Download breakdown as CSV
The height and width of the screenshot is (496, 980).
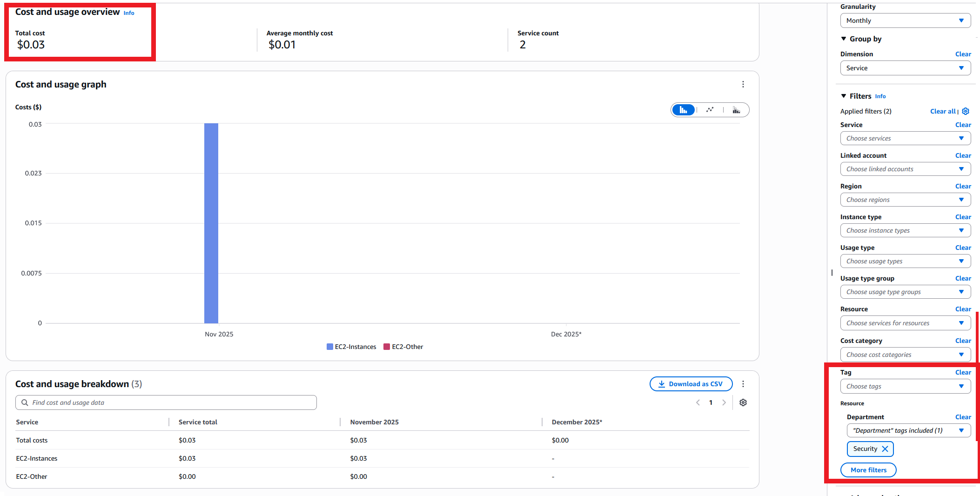(691, 384)
